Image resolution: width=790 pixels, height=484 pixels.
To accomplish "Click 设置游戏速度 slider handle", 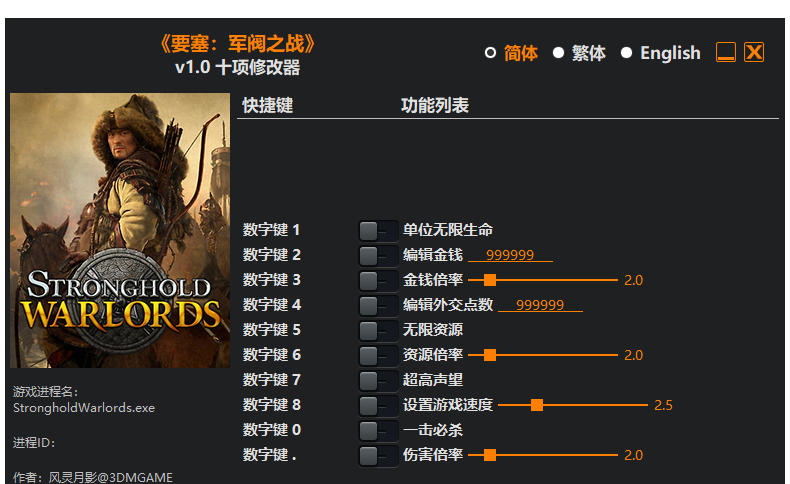I will pyautogui.click(x=537, y=405).
